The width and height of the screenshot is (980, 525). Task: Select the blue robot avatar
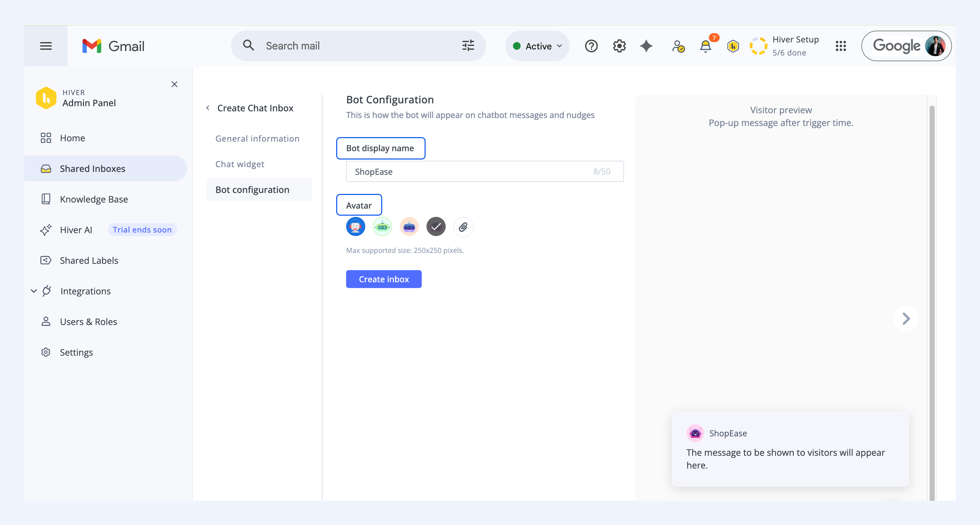355,227
